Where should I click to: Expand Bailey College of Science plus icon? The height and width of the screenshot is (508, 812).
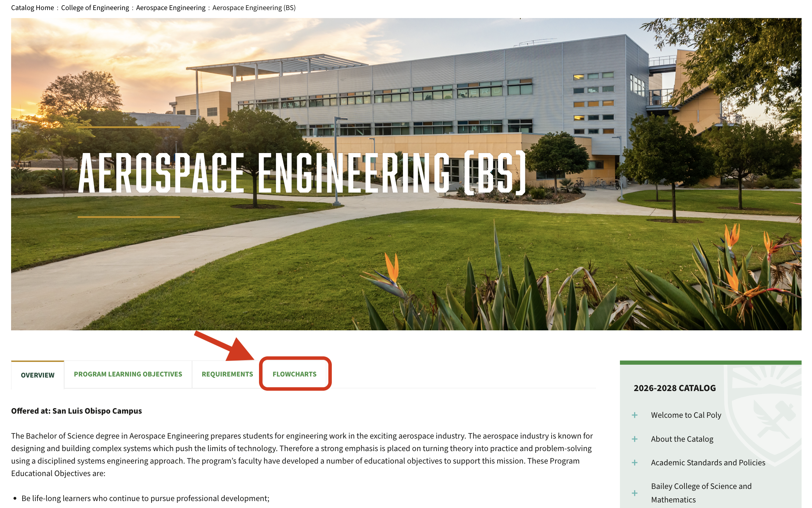634,493
